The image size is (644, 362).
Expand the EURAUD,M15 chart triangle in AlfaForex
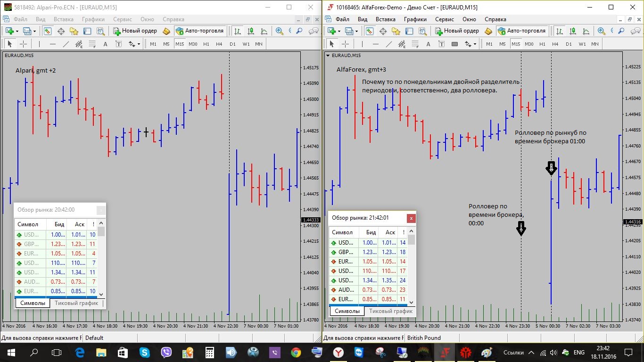pyautogui.click(x=328, y=55)
